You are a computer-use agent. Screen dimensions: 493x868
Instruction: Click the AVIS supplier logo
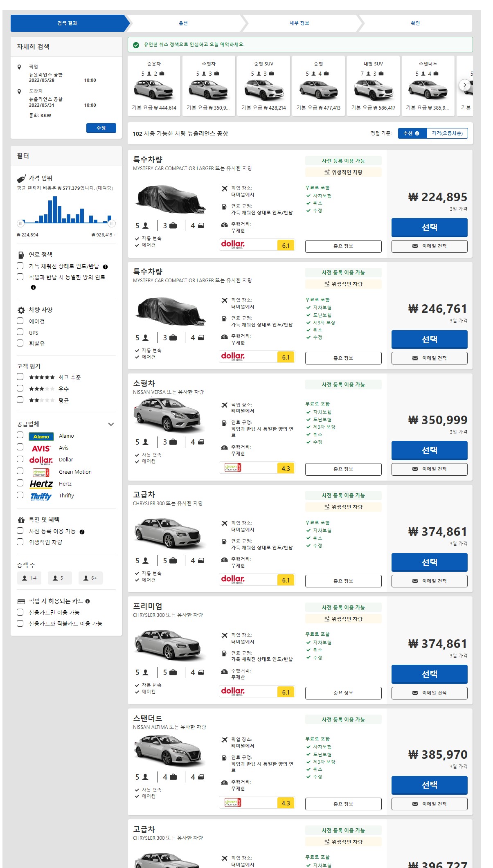pos(41,448)
